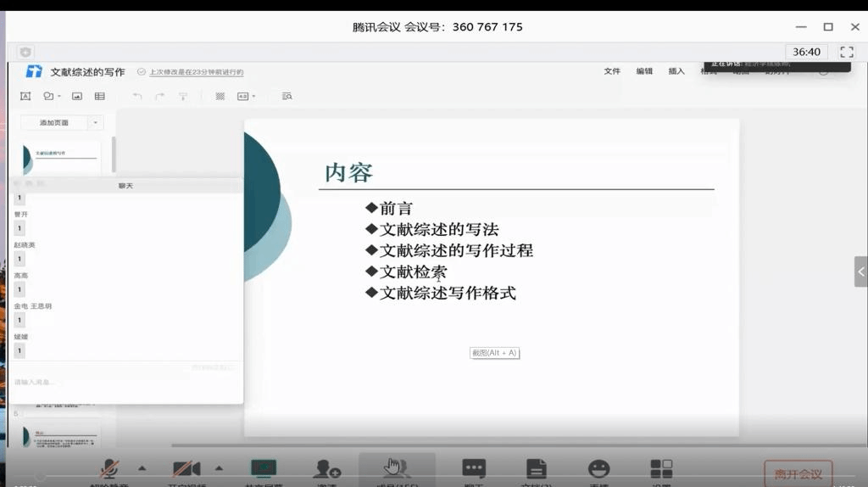Expand the audio options arrow beside the microphone
Image resolution: width=868 pixels, height=487 pixels.
(142, 467)
